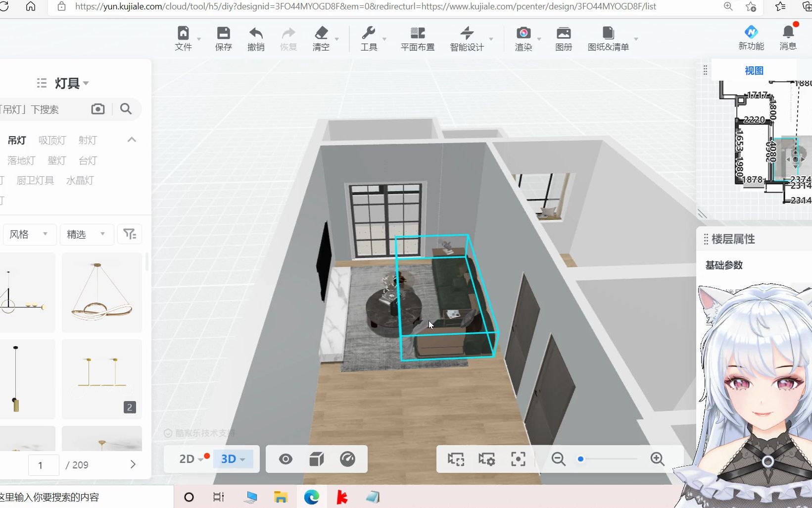
Task: Open the 工具 tools icon
Action: click(369, 33)
